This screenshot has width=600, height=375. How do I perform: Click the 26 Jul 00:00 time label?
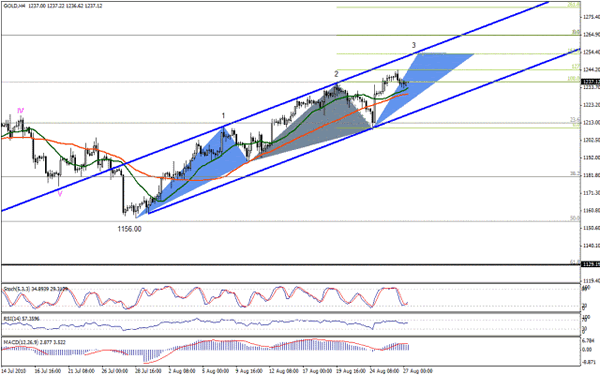pyautogui.click(x=114, y=371)
